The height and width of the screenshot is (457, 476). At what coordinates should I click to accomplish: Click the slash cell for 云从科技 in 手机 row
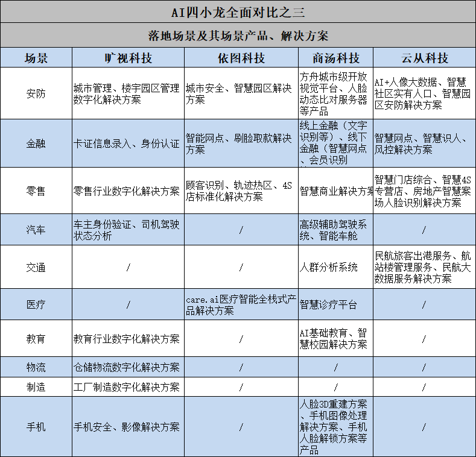(x=424, y=427)
